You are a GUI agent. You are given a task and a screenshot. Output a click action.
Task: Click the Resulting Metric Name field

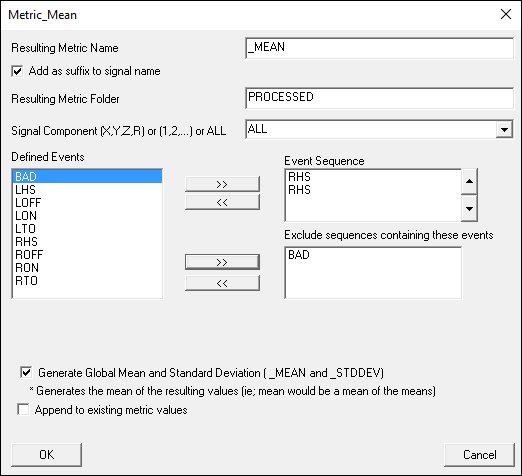[379, 48]
